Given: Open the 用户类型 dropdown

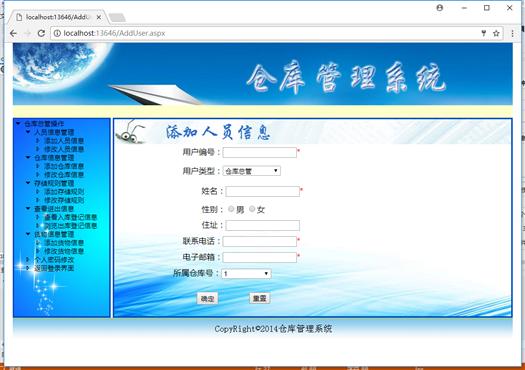Looking at the screenshot, I should click(x=252, y=171).
